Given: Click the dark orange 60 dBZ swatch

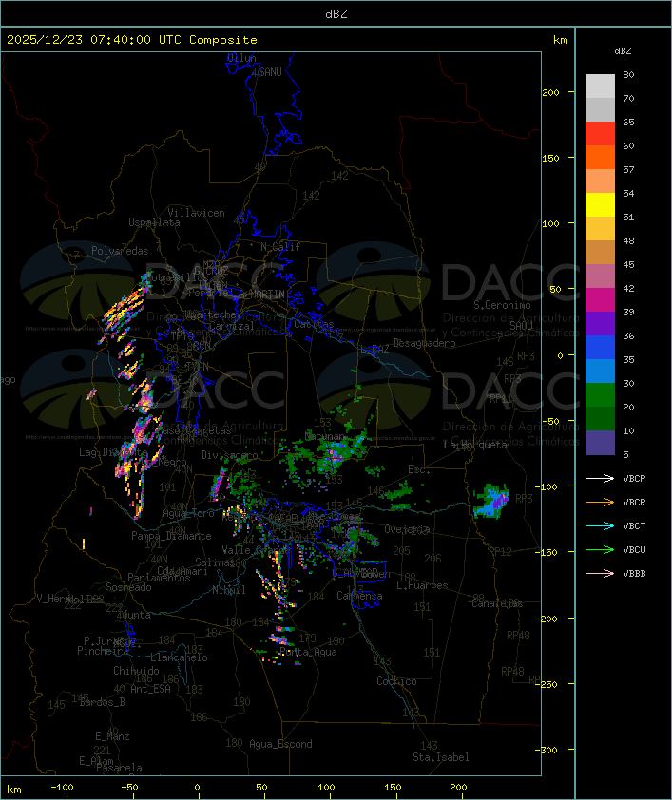Looking at the screenshot, I should [600, 157].
